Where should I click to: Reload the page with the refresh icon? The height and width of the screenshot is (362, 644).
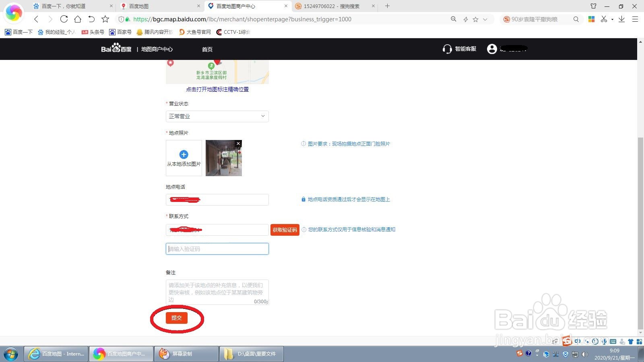click(x=64, y=19)
